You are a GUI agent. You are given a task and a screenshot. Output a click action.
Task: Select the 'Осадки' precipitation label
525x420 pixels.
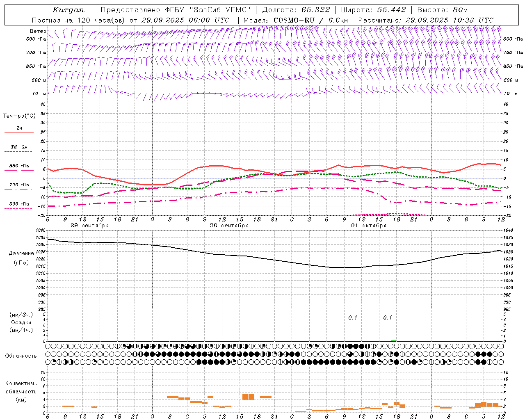(21, 322)
